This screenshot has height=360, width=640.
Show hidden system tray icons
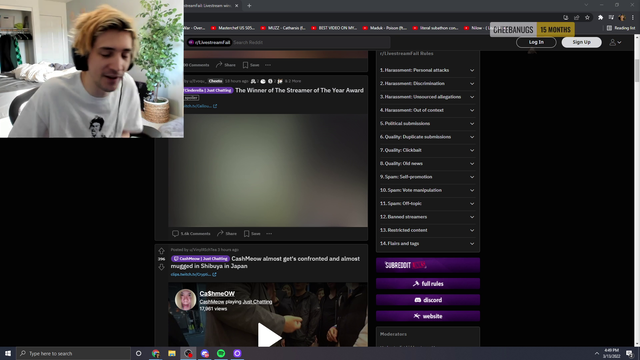coord(596,353)
